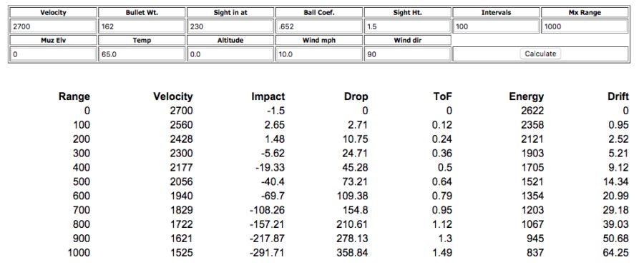
Task: Click the Sight in at input field
Action: 231,26
